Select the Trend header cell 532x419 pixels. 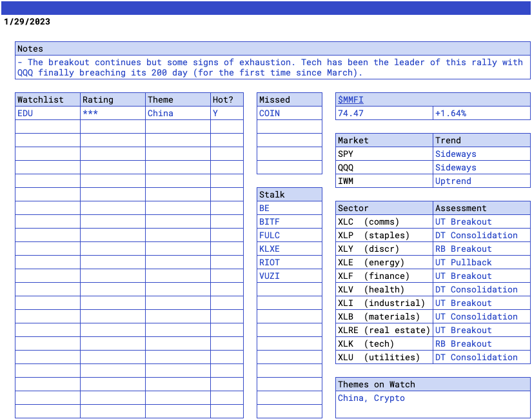tap(482, 140)
